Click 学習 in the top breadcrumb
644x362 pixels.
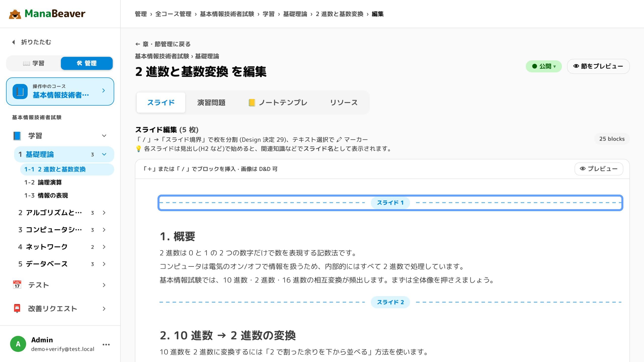tap(268, 14)
